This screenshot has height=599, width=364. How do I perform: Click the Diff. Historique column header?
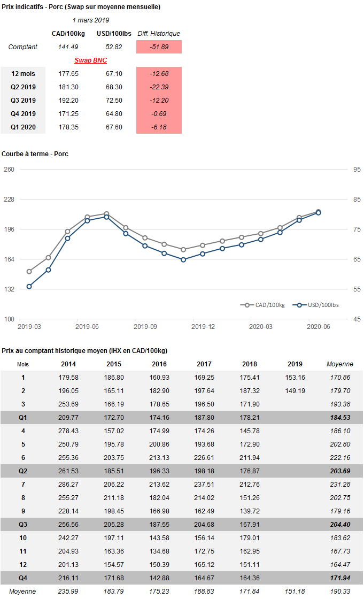(x=159, y=34)
